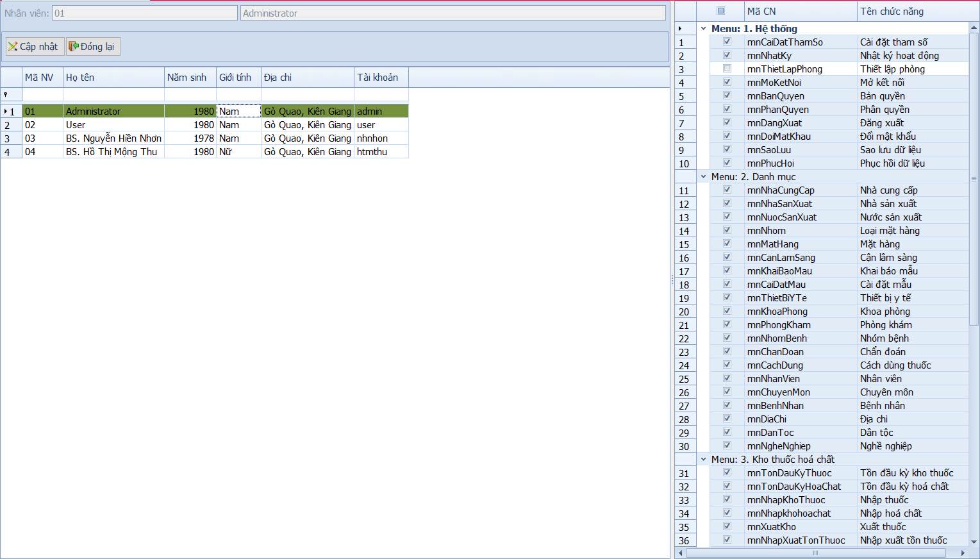
Task: Click the Mã CN column header
Action: coord(801,11)
